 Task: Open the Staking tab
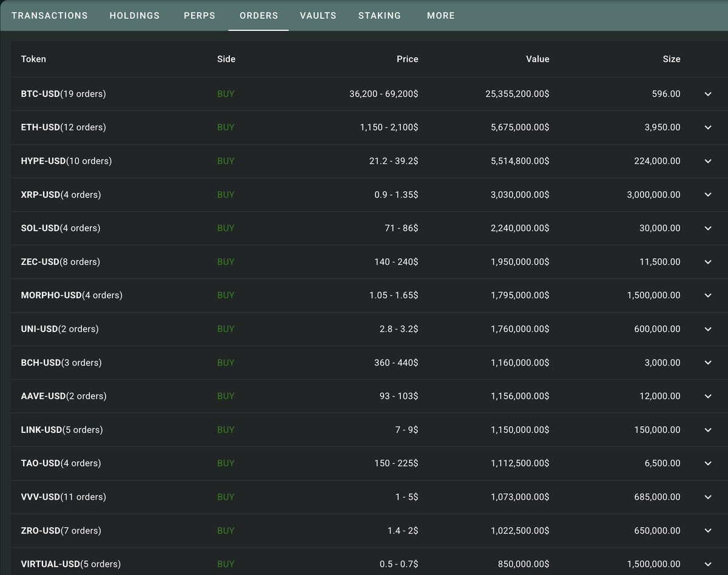[379, 16]
